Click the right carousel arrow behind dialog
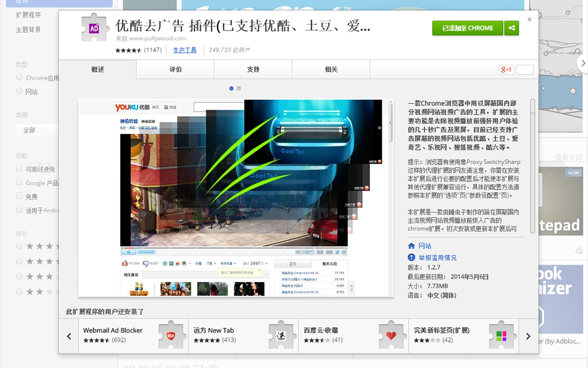The height and width of the screenshot is (368, 588). point(583,63)
